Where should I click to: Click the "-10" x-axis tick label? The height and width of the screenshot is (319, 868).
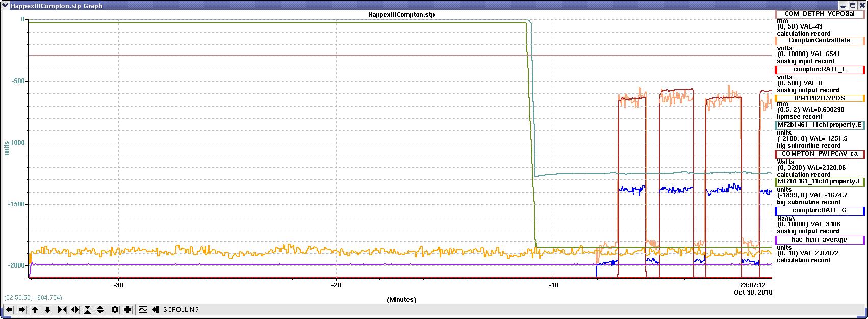click(x=554, y=285)
